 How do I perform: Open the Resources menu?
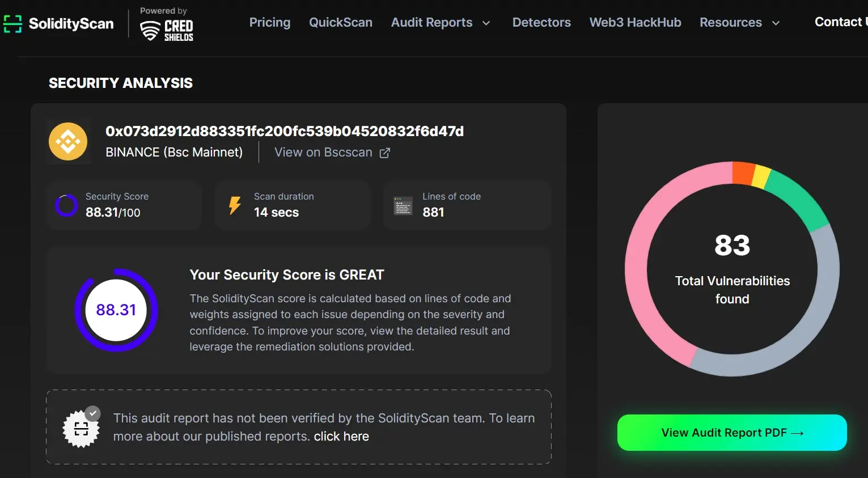pos(731,23)
